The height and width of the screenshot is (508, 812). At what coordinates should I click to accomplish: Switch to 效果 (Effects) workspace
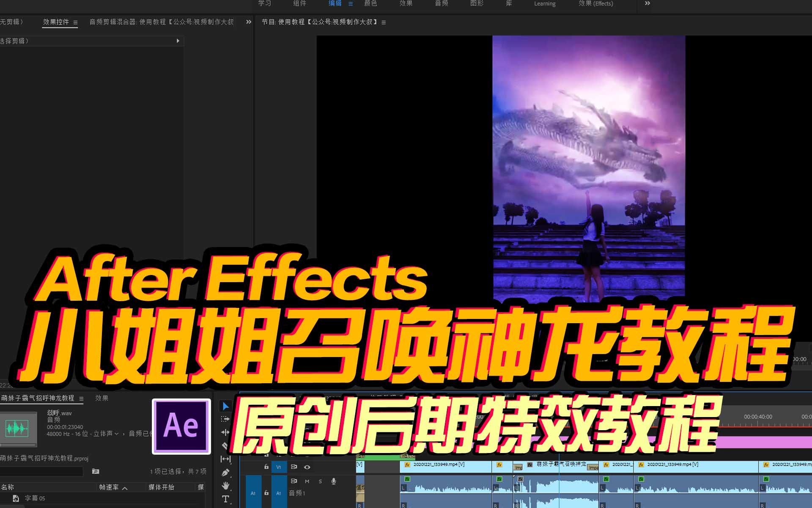pyautogui.click(x=596, y=3)
